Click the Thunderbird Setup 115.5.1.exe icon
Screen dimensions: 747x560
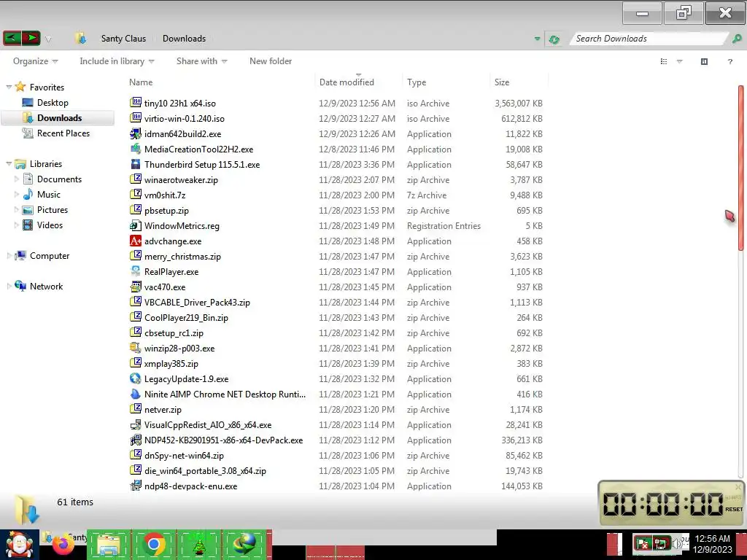pyautogui.click(x=136, y=164)
